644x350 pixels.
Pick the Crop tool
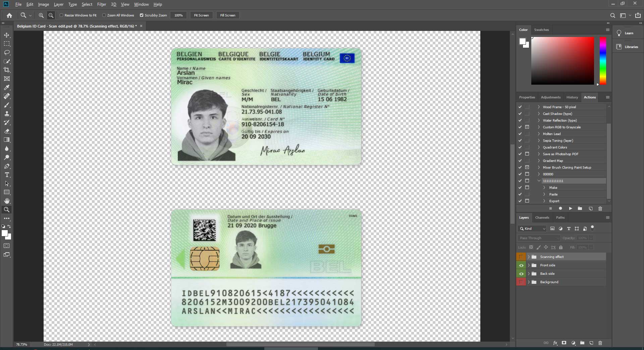click(x=7, y=70)
